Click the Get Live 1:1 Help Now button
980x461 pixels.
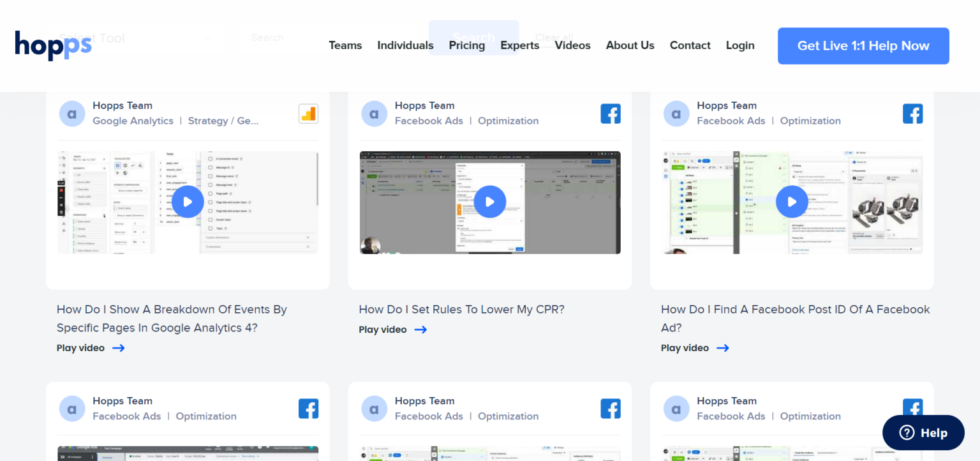863,45
